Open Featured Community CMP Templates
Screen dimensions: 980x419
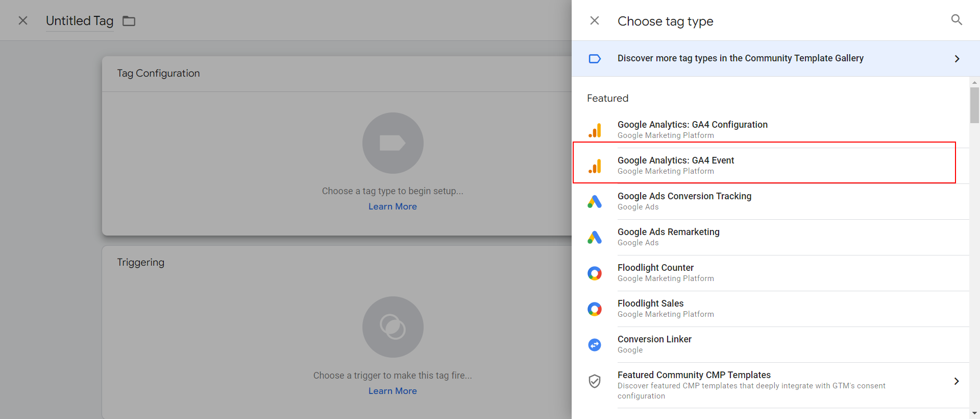coord(771,385)
